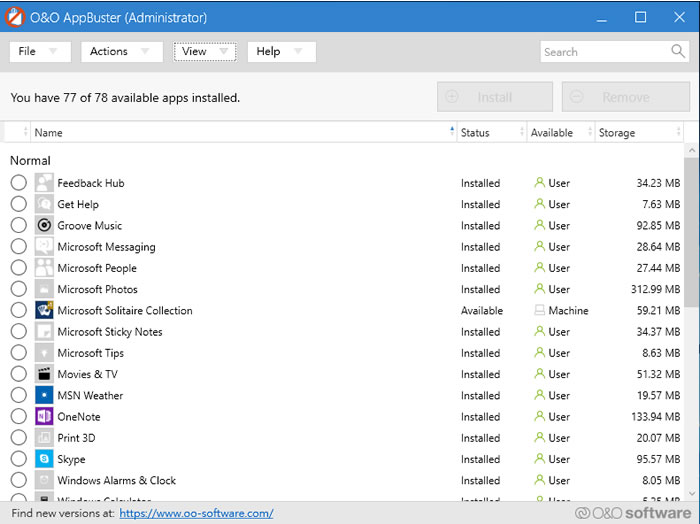Select the Print 3D radio button
700x524 pixels.
pos(19,438)
